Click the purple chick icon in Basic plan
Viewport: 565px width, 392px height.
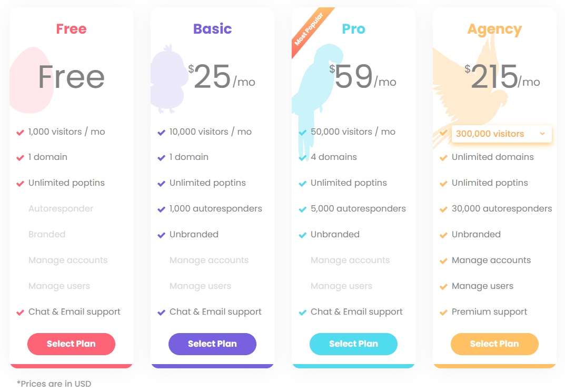tap(167, 80)
